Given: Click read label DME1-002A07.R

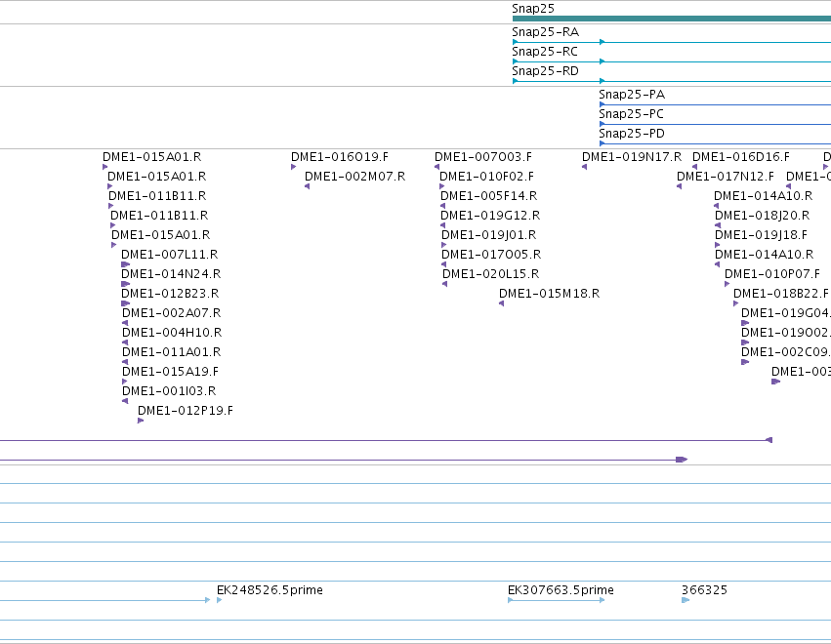Looking at the screenshot, I should coord(172,313).
